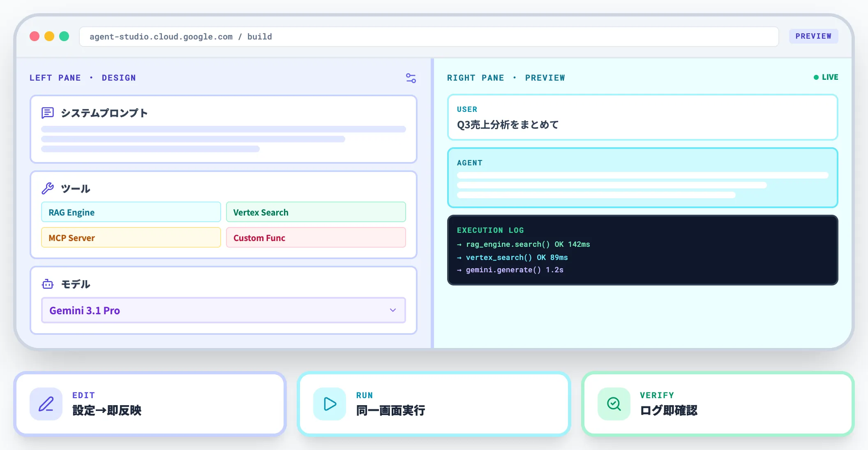Toggle the Vertex Search tool chip

[316, 212]
